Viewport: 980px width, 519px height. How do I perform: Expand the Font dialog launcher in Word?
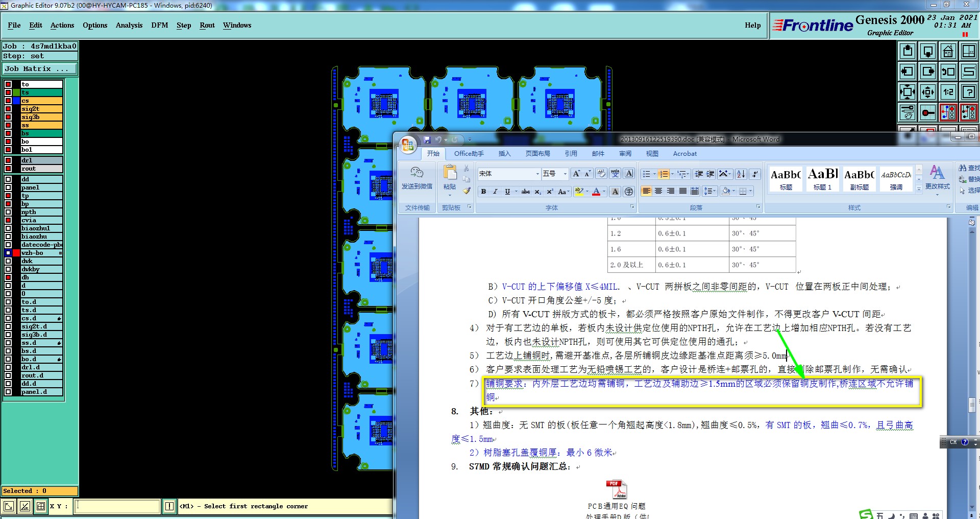coord(632,207)
